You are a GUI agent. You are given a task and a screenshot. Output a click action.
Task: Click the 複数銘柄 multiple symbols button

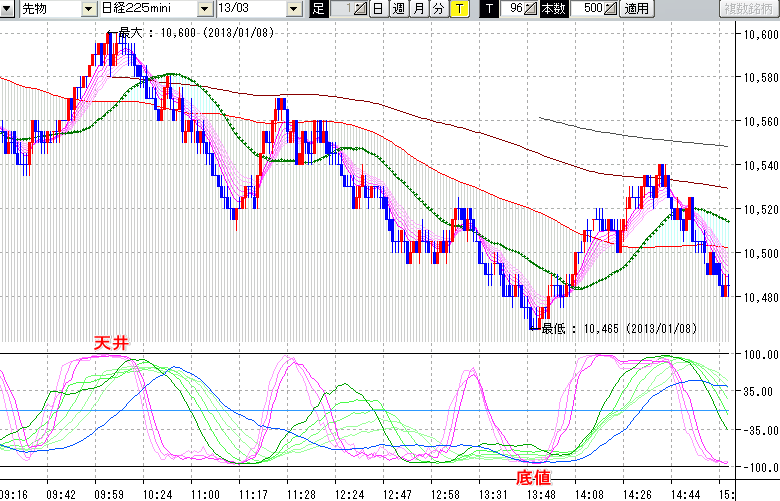(x=748, y=9)
